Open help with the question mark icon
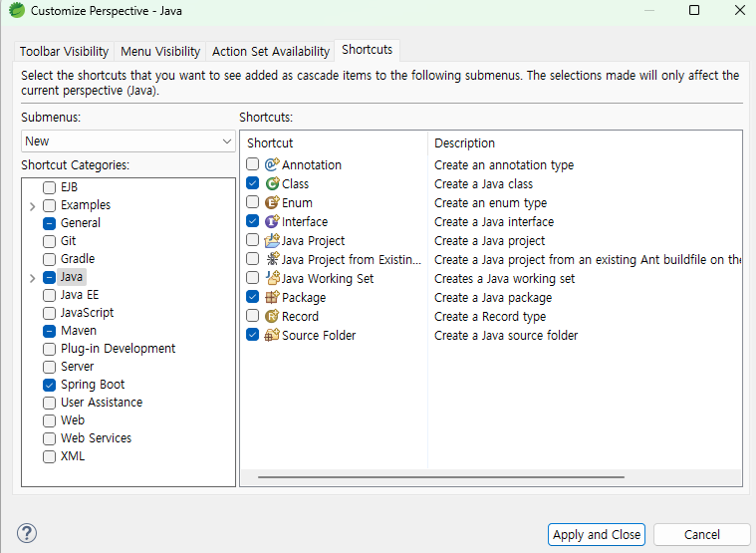The image size is (756, 553). (x=27, y=533)
